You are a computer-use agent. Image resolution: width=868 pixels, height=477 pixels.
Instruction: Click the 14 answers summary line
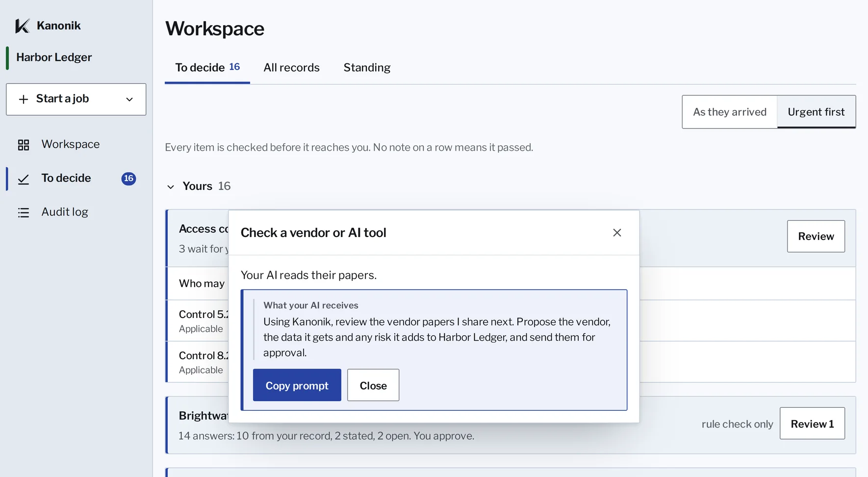326,436
